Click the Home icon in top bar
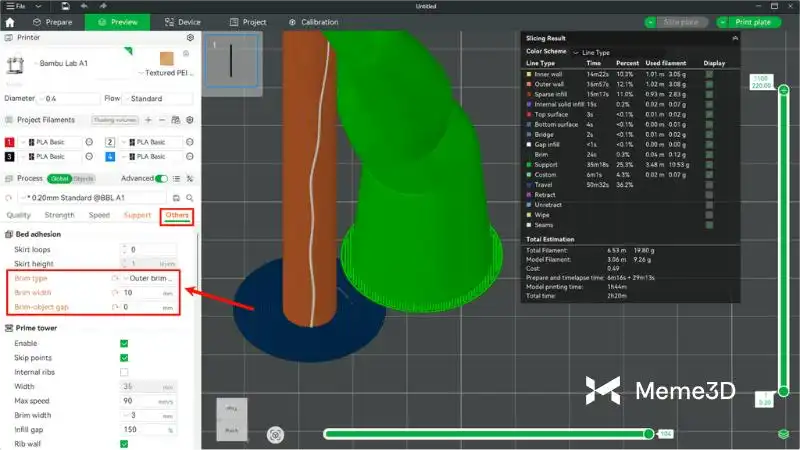The width and height of the screenshot is (800, 450). 10,21
